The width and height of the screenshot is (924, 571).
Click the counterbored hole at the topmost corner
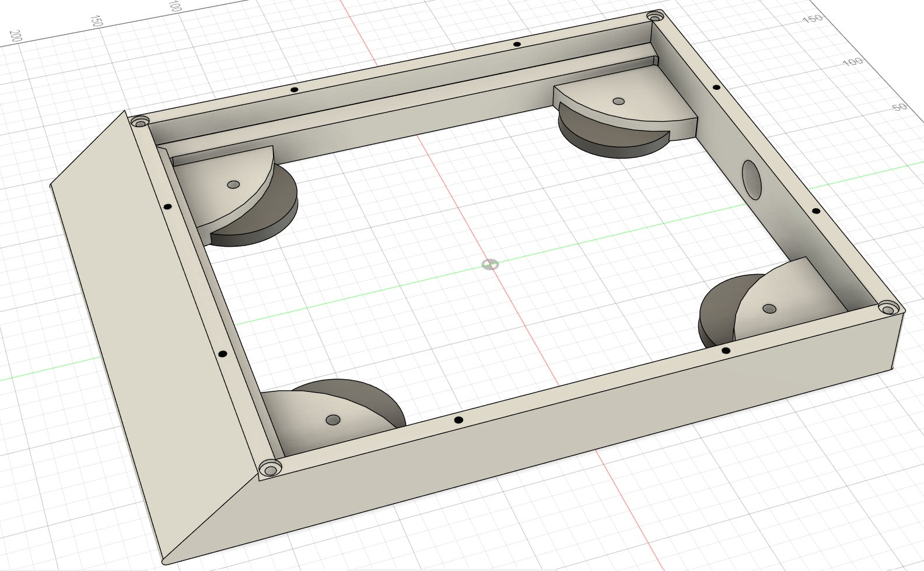pyautogui.click(x=653, y=15)
